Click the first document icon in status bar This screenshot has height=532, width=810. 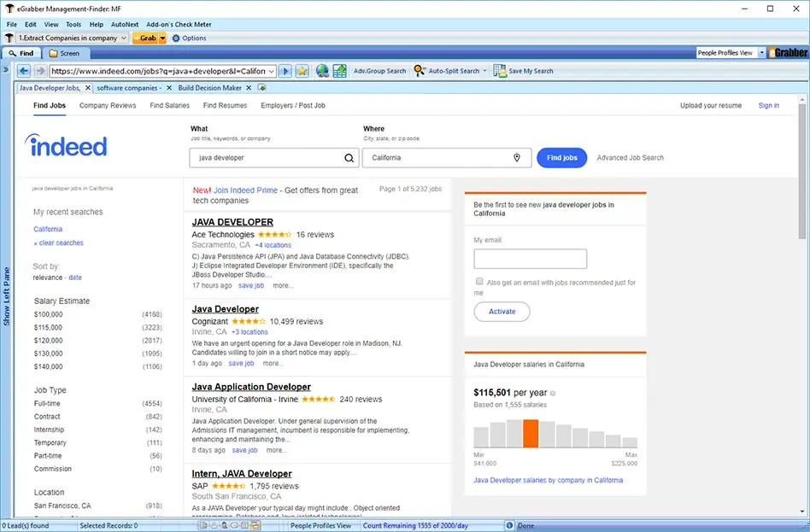(x=203, y=525)
